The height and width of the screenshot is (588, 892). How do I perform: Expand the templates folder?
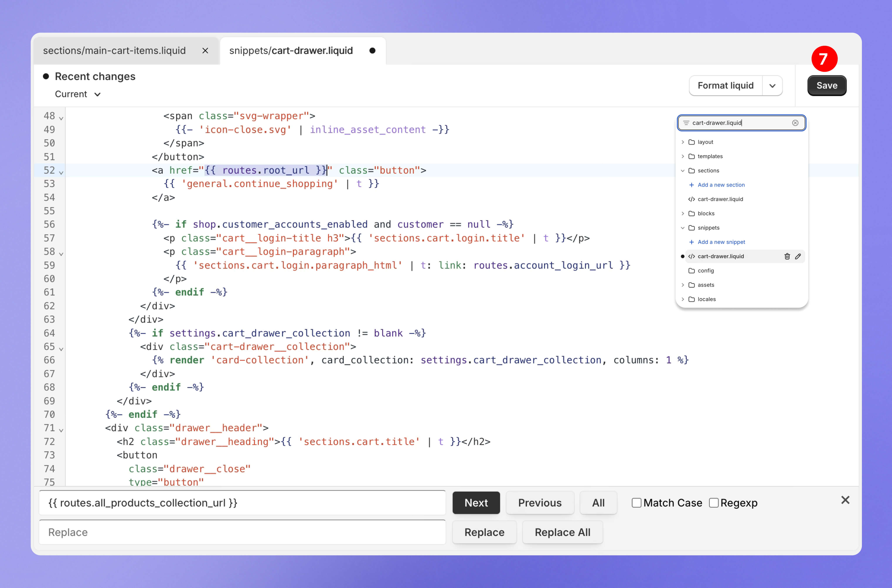click(x=683, y=156)
